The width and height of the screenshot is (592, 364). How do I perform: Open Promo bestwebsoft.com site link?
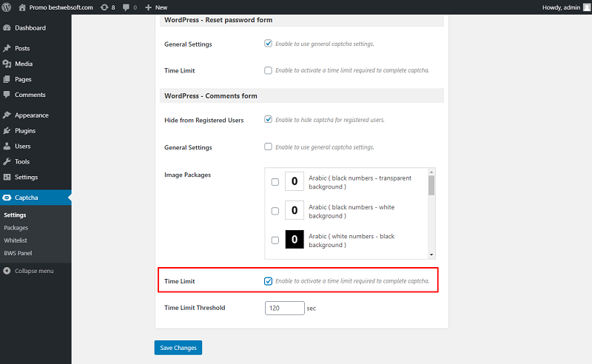(61, 7)
